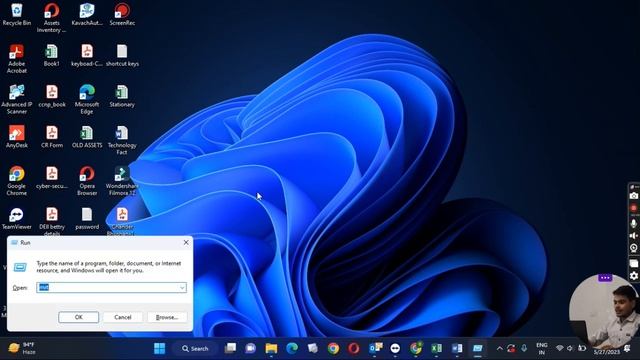Select the Advanced IP Scanner icon
The width and height of the screenshot is (640, 360).
16,100
